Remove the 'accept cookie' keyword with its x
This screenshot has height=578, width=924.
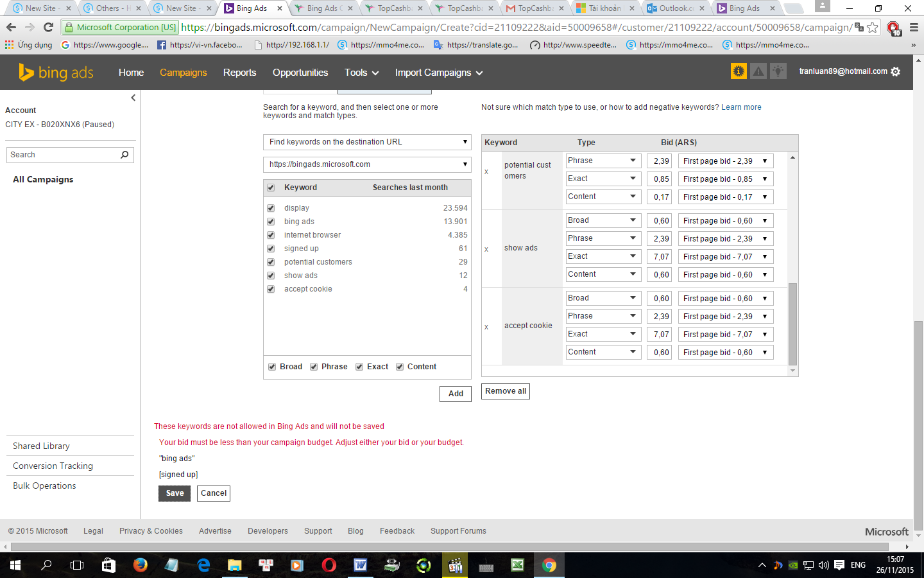click(486, 327)
